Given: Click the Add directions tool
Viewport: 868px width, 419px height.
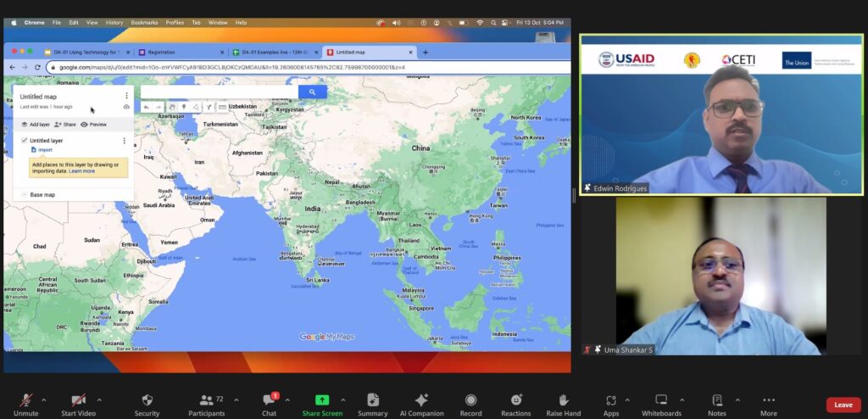Looking at the screenshot, I should click(x=209, y=107).
